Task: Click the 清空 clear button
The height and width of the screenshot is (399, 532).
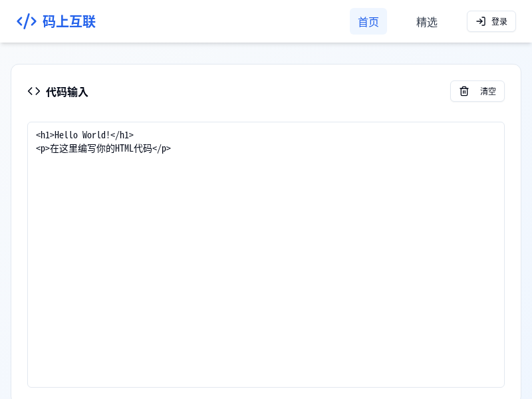Action: (x=477, y=91)
